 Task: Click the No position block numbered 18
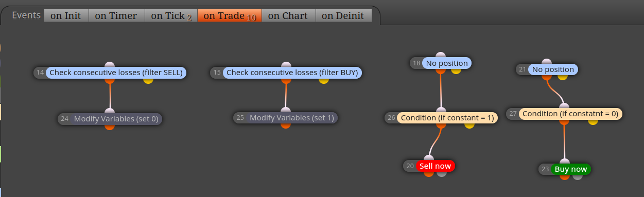tap(447, 63)
